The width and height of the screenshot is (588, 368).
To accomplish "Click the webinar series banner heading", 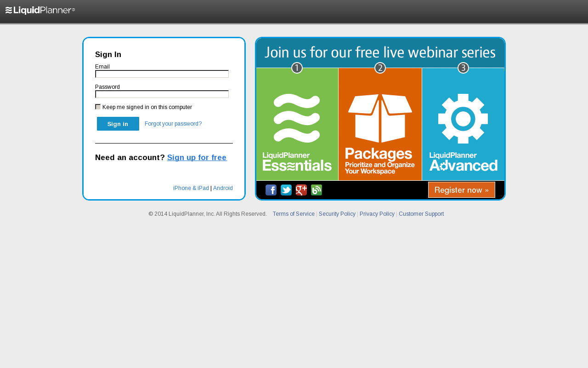I will click(380, 52).
